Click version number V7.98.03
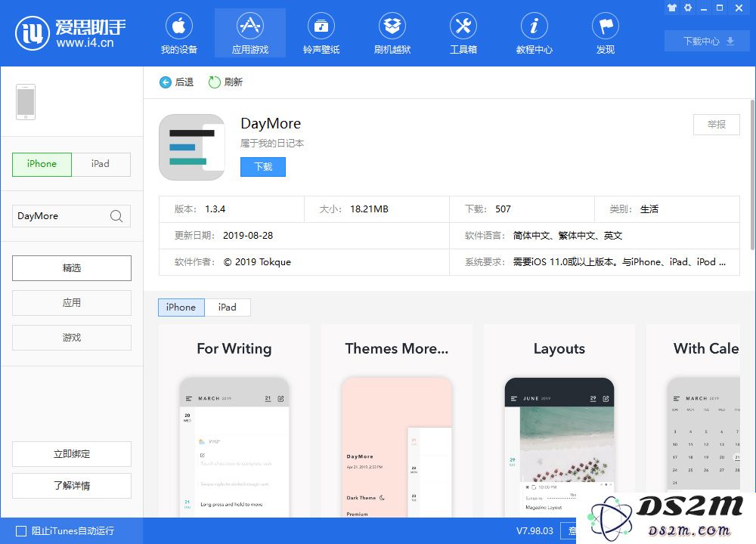The width and height of the screenshot is (756, 544). [534, 531]
